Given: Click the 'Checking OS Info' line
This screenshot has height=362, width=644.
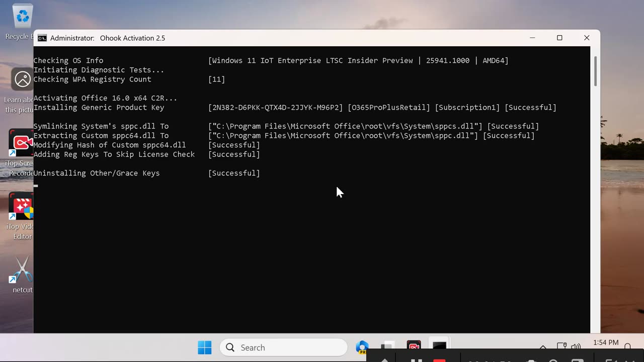Looking at the screenshot, I should pos(68,60).
